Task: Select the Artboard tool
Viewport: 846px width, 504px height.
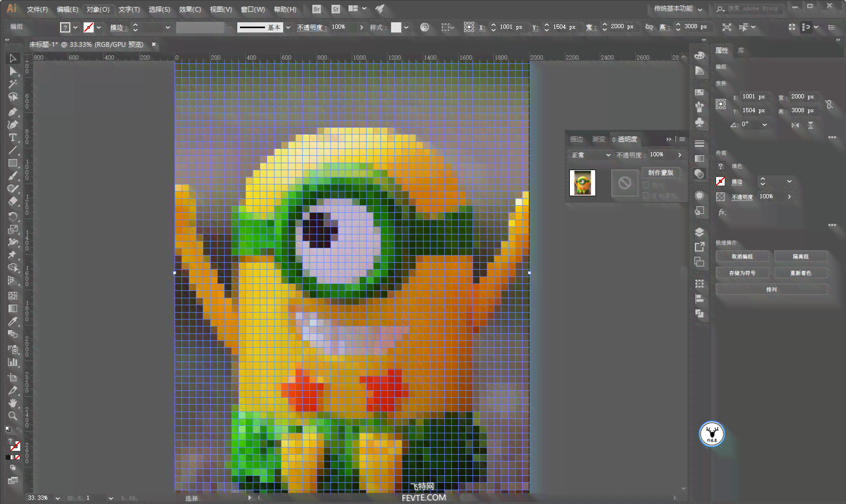Action: pos(13,377)
